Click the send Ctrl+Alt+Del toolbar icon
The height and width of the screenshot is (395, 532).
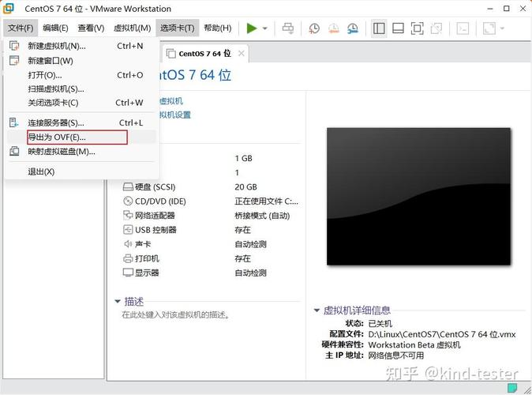tap(288, 28)
